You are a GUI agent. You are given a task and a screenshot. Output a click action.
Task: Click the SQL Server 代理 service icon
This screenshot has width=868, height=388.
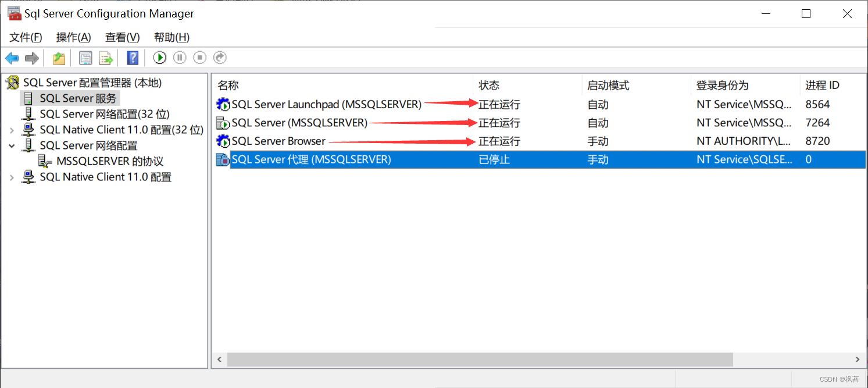223,159
